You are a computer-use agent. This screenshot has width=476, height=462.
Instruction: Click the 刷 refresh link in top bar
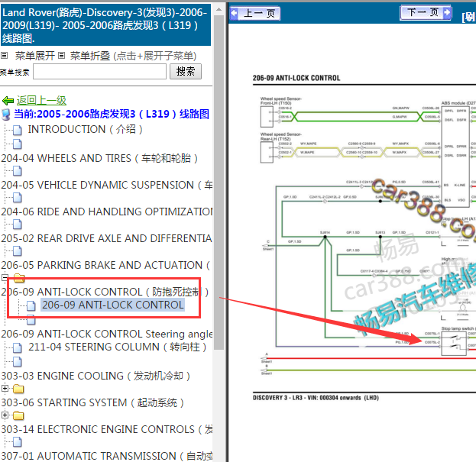tap(469, 17)
